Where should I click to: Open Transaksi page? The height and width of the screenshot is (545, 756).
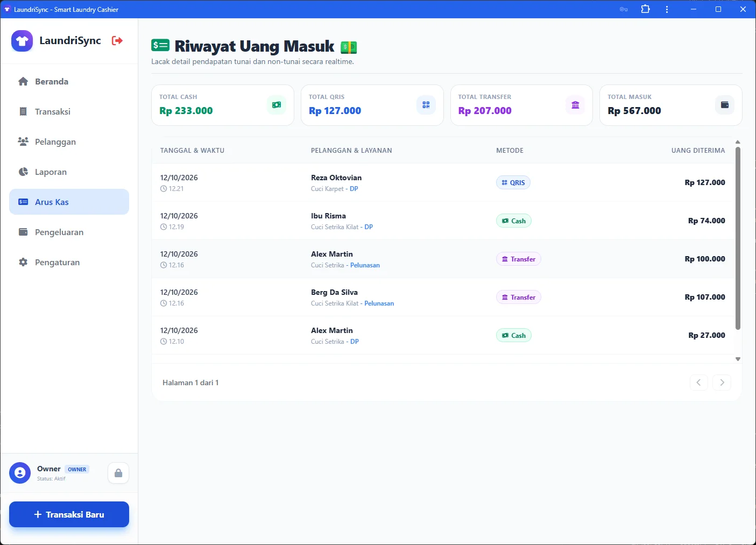click(x=69, y=111)
